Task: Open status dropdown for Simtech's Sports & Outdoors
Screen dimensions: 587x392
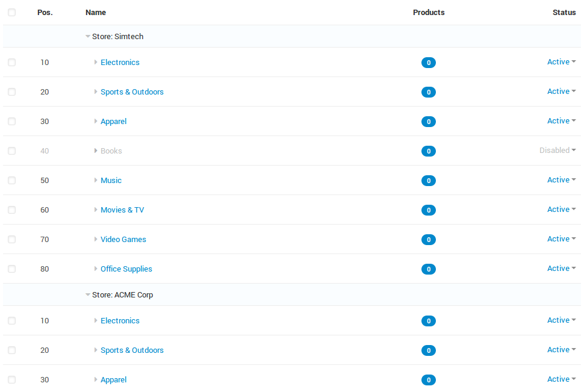Action: click(562, 92)
